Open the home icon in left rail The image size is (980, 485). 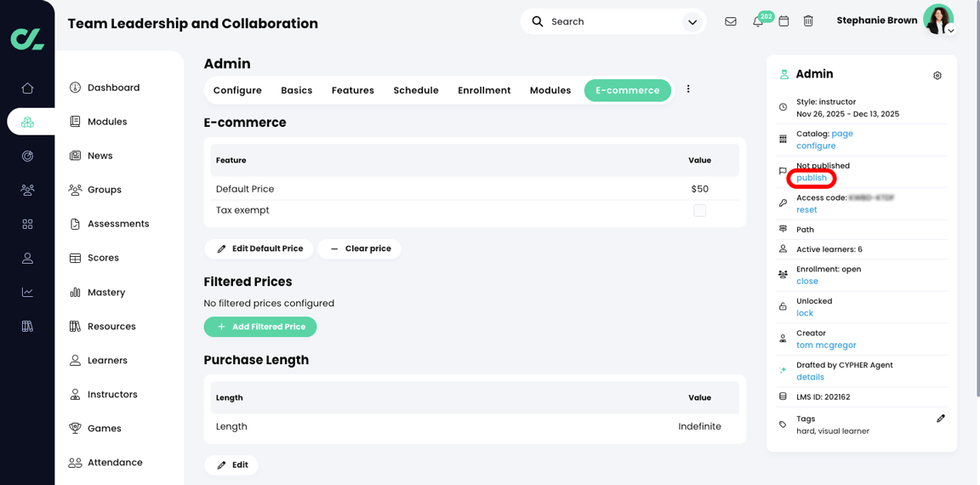[x=27, y=88]
